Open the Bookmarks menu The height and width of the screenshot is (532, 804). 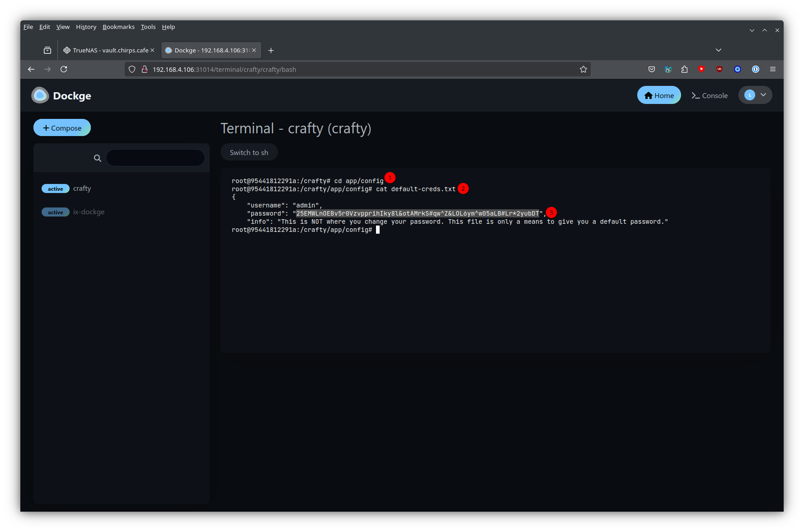pos(118,27)
